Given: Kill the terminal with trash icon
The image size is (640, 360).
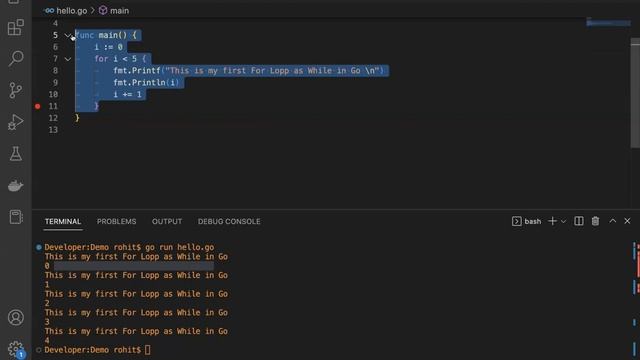Looking at the screenshot, I should 595,221.
